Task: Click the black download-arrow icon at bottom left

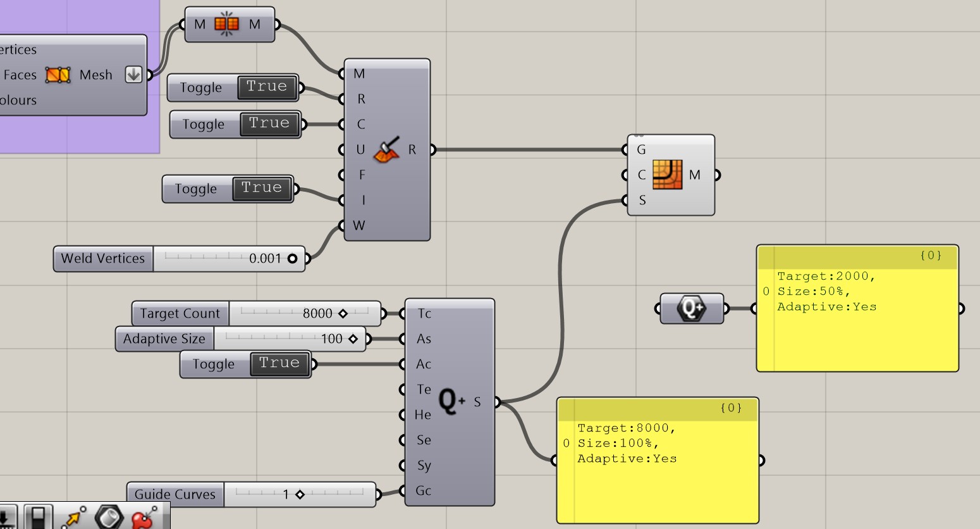Action: [x=7, y=518]
